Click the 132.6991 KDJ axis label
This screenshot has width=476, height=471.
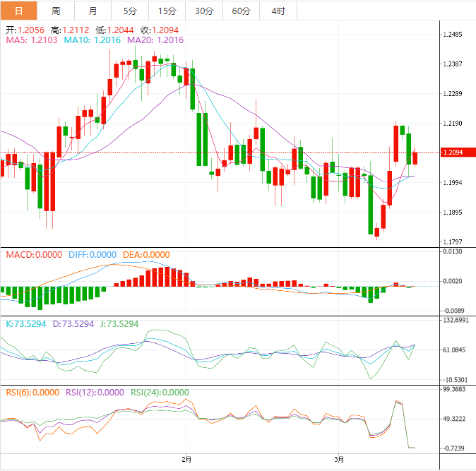point(456,320)
